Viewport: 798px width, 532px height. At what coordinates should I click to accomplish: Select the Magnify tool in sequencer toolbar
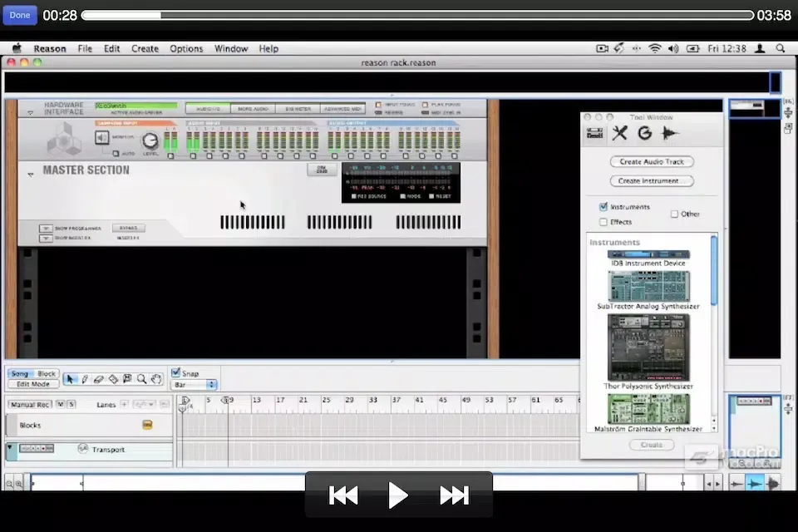coord(141,379)
